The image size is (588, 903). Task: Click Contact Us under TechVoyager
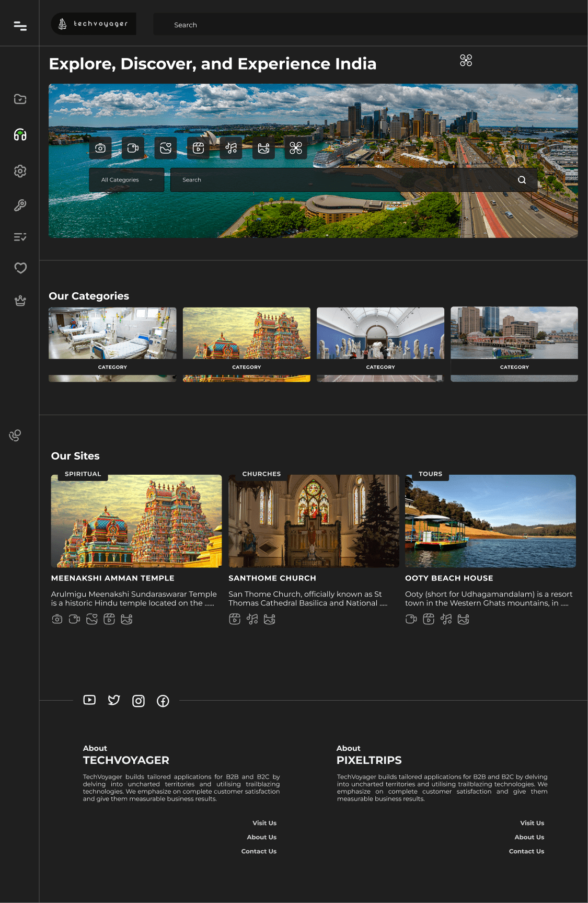click(x=259, y=851)
